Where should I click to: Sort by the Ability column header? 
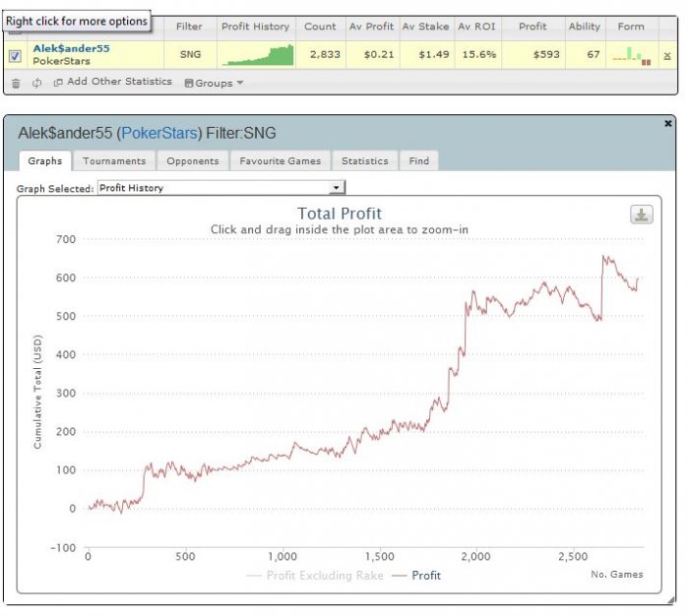585,27
